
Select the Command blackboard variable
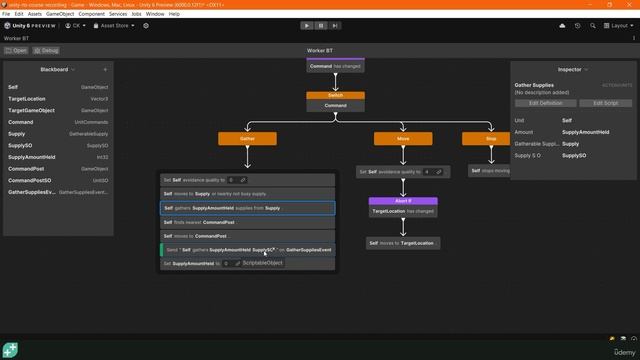[x=58, y=122]
